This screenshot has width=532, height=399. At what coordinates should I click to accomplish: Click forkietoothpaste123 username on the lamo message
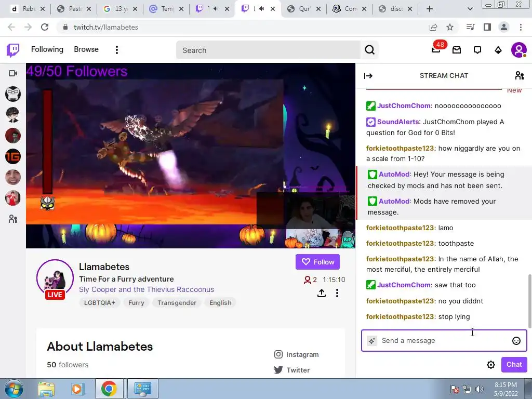point(400,228)
